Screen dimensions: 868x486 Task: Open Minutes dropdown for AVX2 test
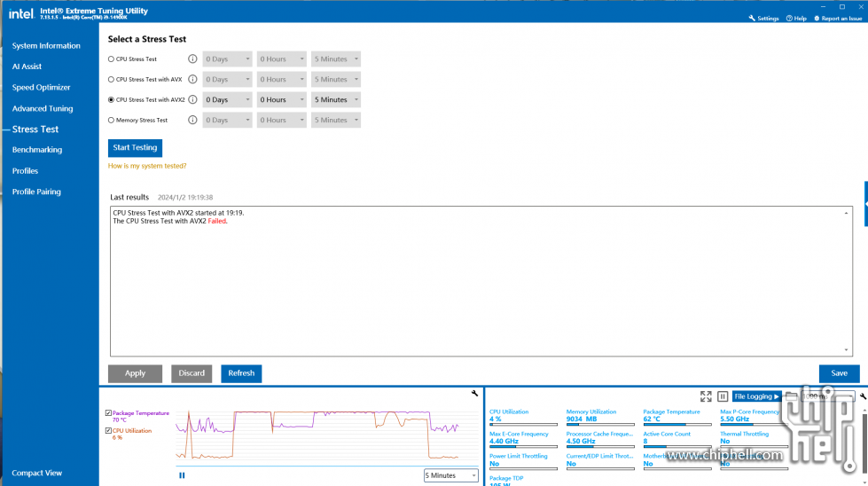click(336, 99)
